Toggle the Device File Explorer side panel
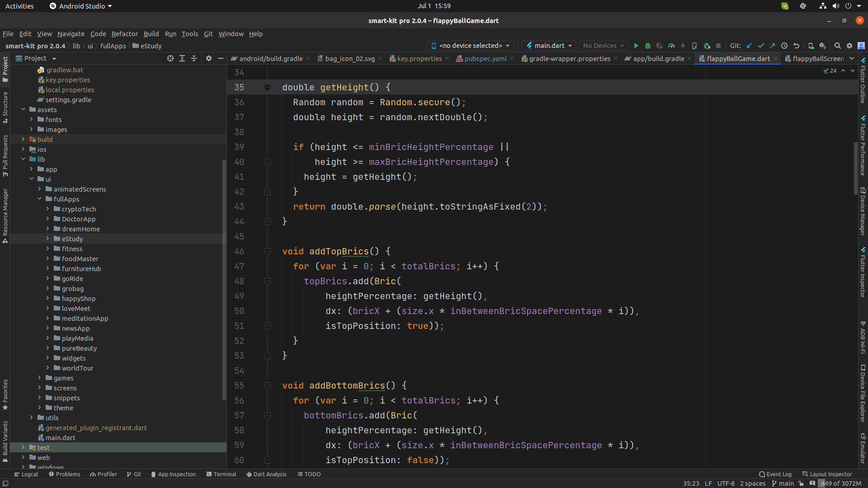This screenshot has height=488, width=868. (x=863, y=393)
